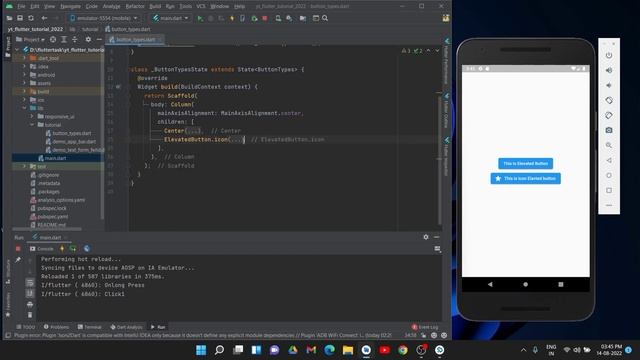640x360 pixels.
Task: Expand the .dart_tool folder
Action: click(x=24, y=58)
